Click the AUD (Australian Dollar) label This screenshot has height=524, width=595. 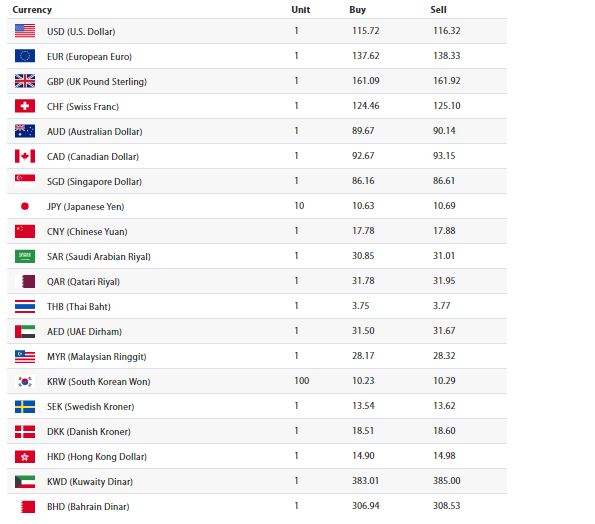point(95,132)
